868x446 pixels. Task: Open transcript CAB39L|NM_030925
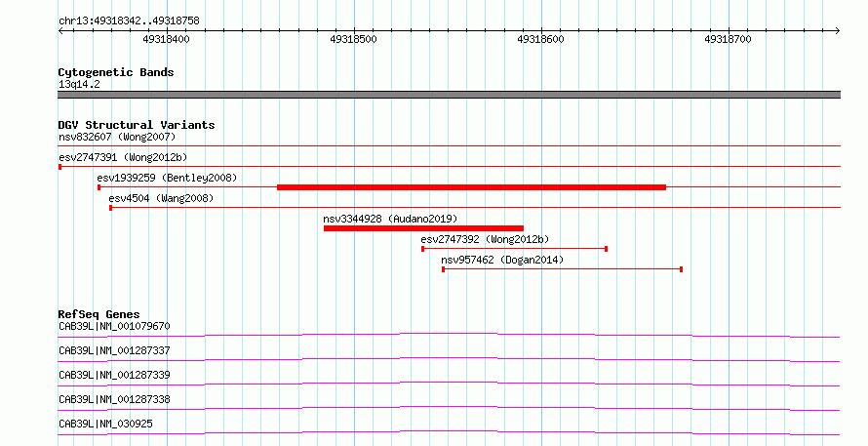105,424
